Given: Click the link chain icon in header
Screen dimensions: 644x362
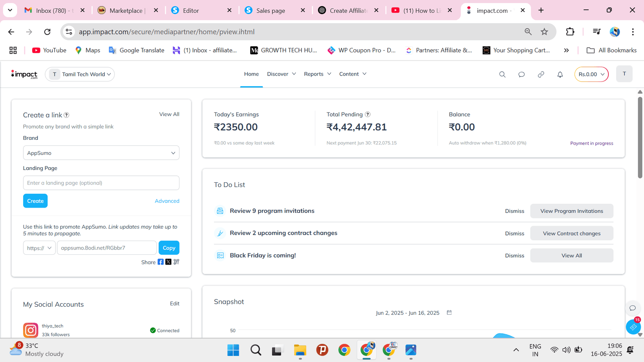Looking at the screenshot, I should [x=541, y=74].
